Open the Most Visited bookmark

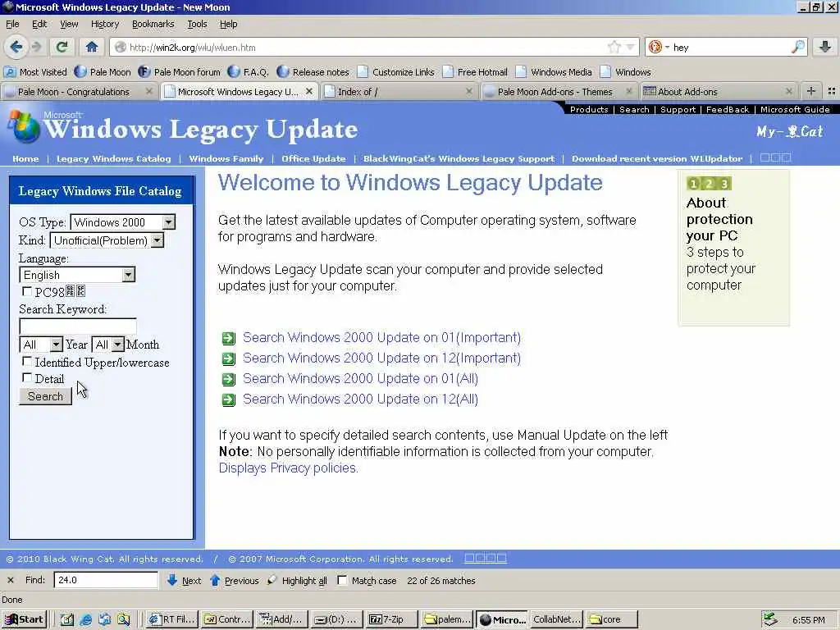[x=35, y=72]
